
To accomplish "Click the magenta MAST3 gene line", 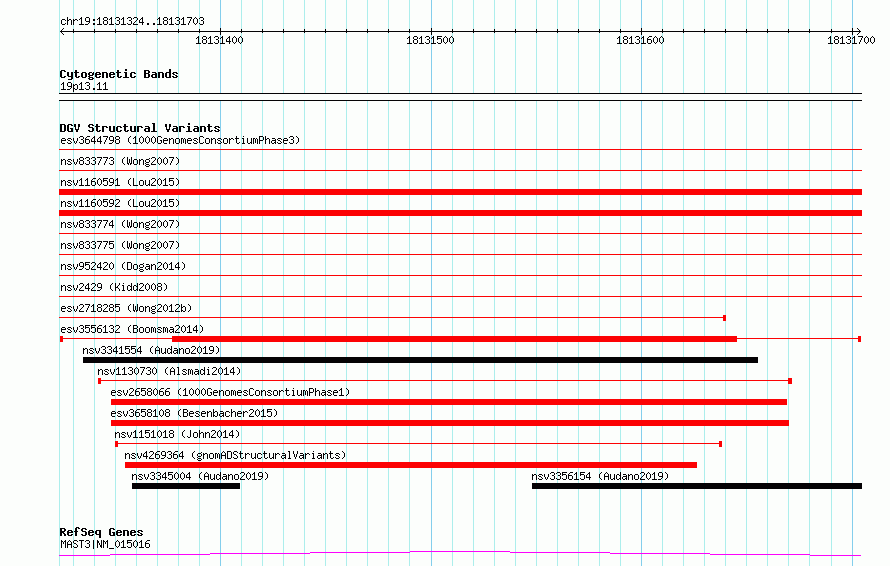I will click(460, 554).
